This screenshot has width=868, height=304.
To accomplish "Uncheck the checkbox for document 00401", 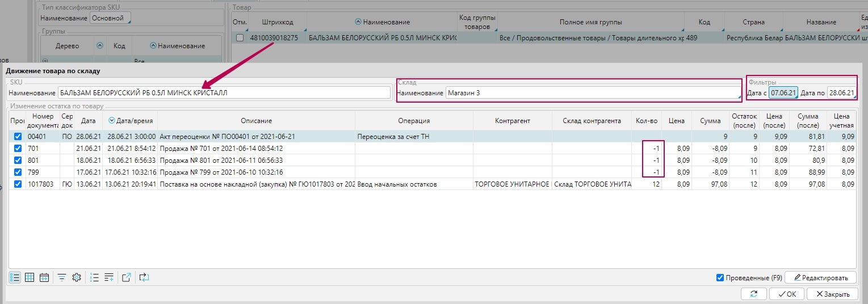I will click(18, 137).
